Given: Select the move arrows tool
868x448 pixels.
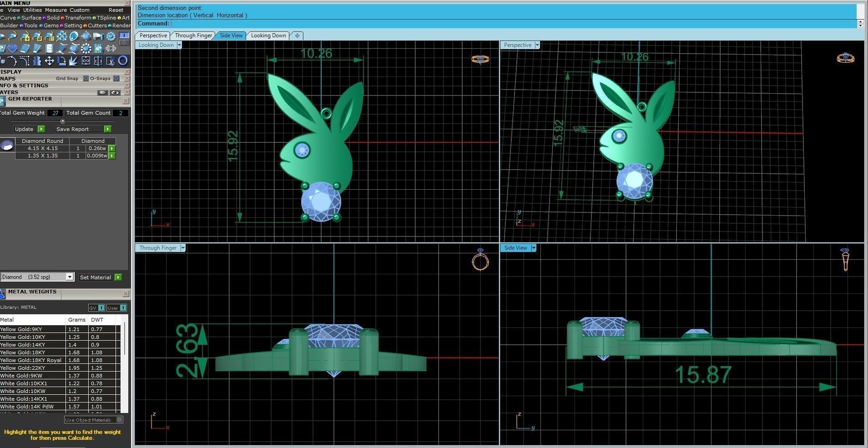Looking at the screenshot, I should point(50,61).
